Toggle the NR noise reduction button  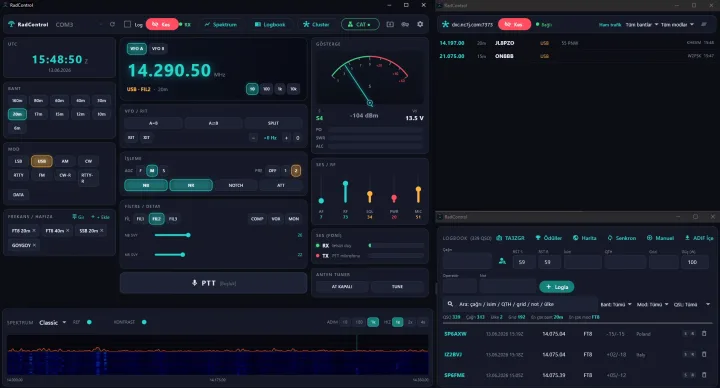[191, 185]
